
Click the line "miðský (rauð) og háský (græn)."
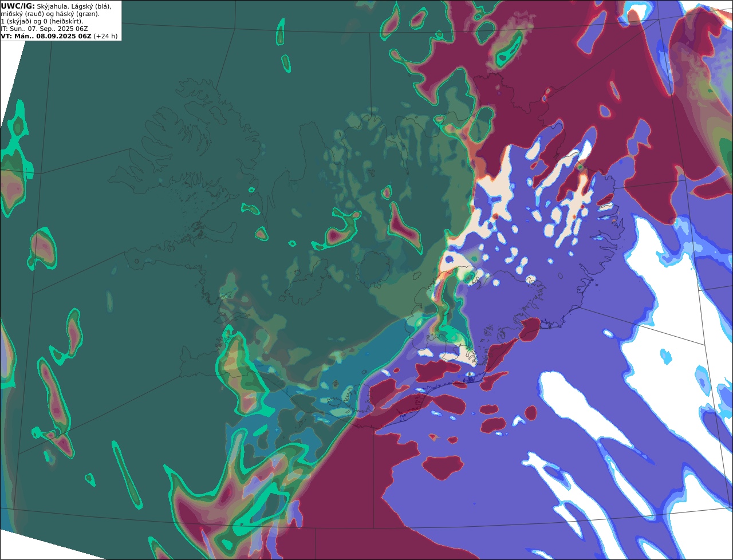(x=50, y=14)
